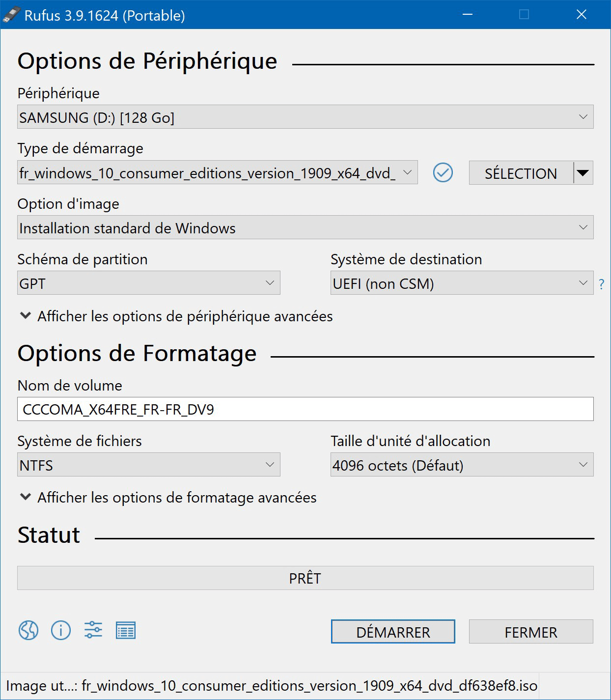The height and width of the screenshot is (700, 611).
Task: Click the question mark help icon
Action: [x=602, y=284]
